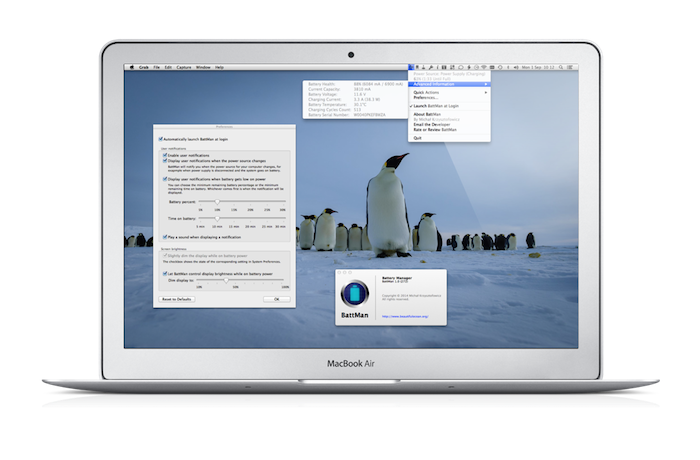Image resolution: width=700 pixels, height=460 pixels.
Task: Toggle Automatically launch BattMan at login checkbox
Action: pos(161,139)
